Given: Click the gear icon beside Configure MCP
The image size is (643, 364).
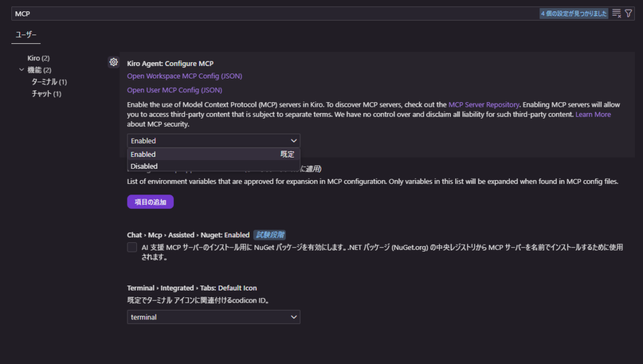Looking at the screenshot, I should pyautogui.click(x=114, y=62).
